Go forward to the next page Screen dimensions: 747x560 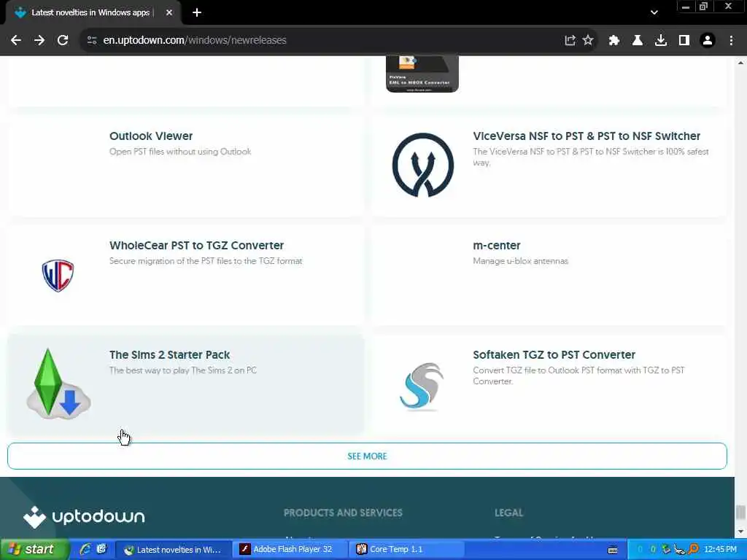click(39, 41)
